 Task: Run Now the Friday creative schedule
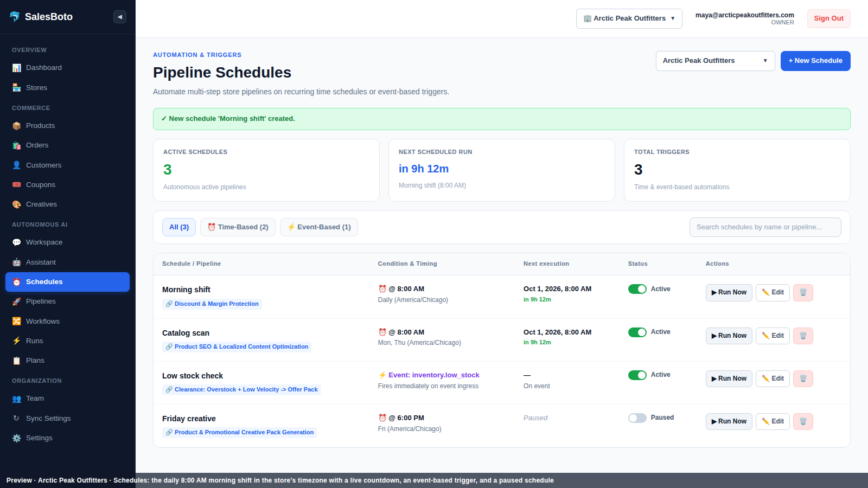(x=729, y=421)
